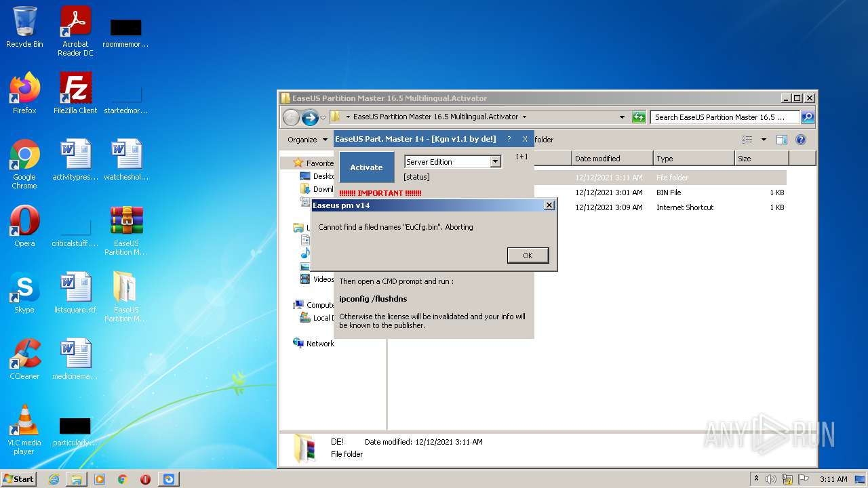The height and width of the screenshot is (488, 868).
Task: Select the EaseUS Partition folder desktop icon
Action: 126,296
